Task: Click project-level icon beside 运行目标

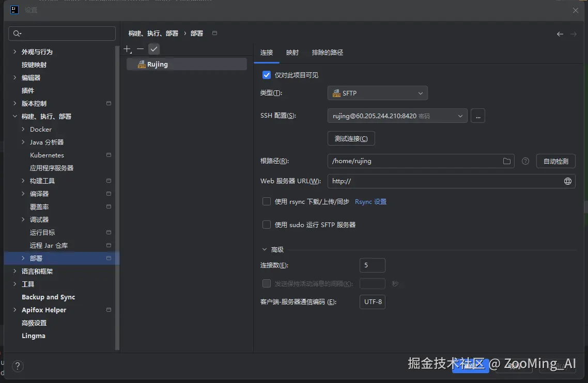Action: (x=109, y=233)
